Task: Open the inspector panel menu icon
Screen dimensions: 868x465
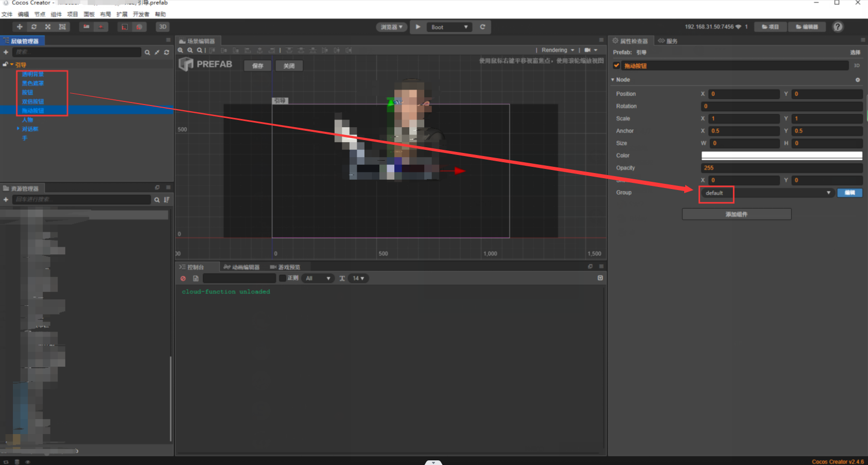Action: (863, 40)
